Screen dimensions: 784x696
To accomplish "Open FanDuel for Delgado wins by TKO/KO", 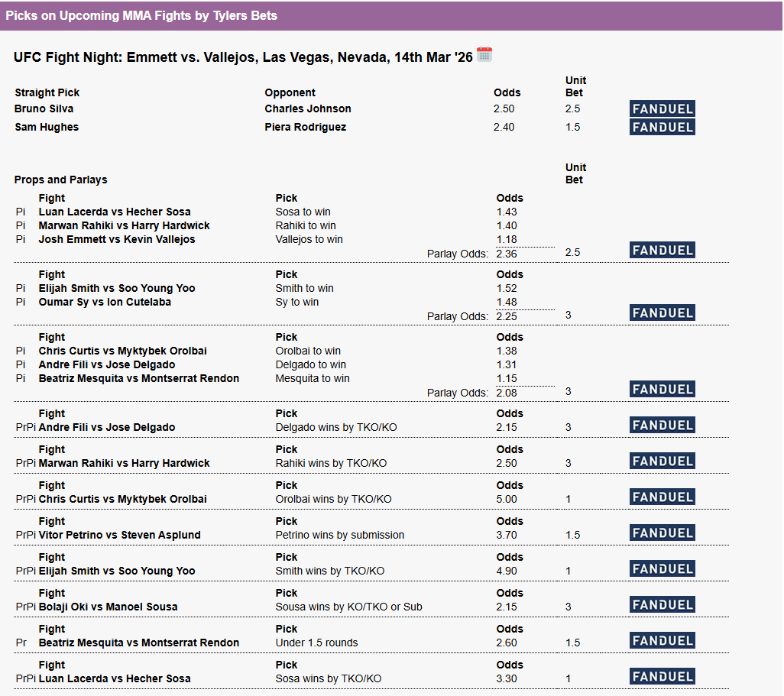I will tap(662, 425).
